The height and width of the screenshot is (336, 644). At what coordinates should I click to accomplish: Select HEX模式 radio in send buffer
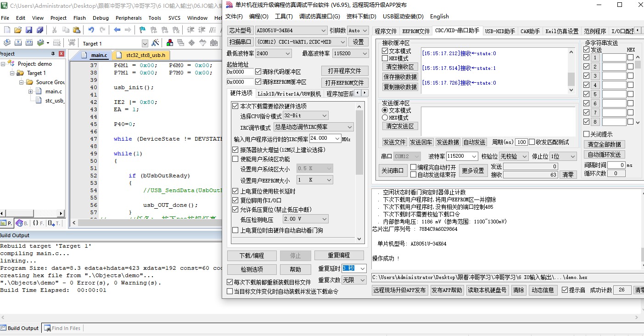pyautogui.click(x=385, y=118)
